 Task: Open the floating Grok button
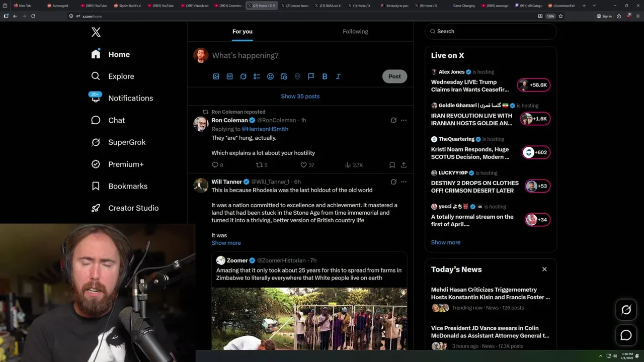(626, 310)
